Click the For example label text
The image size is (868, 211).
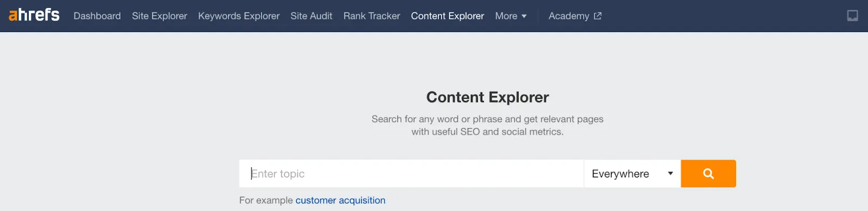266,200
